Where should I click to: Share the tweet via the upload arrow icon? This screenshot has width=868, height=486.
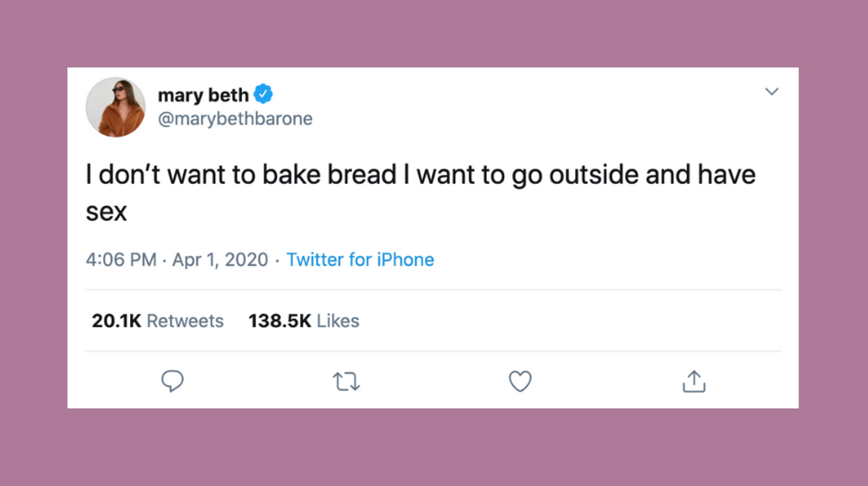point(694,381)
